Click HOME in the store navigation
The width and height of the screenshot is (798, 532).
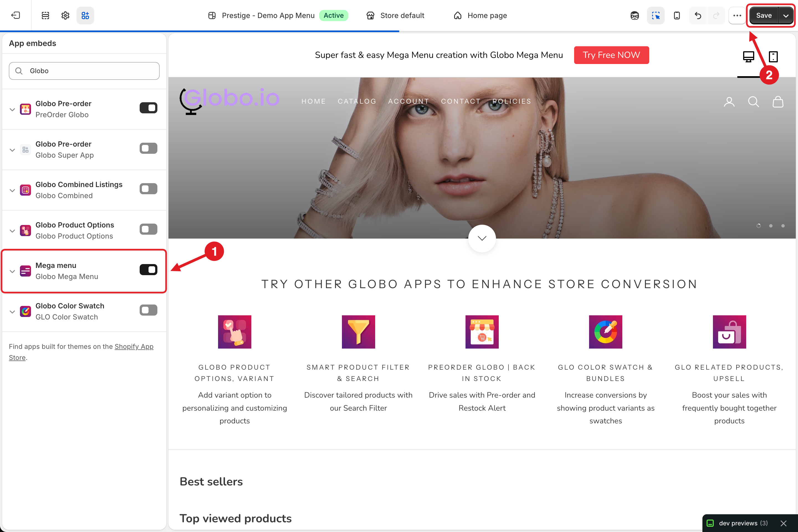pos(313,101)
